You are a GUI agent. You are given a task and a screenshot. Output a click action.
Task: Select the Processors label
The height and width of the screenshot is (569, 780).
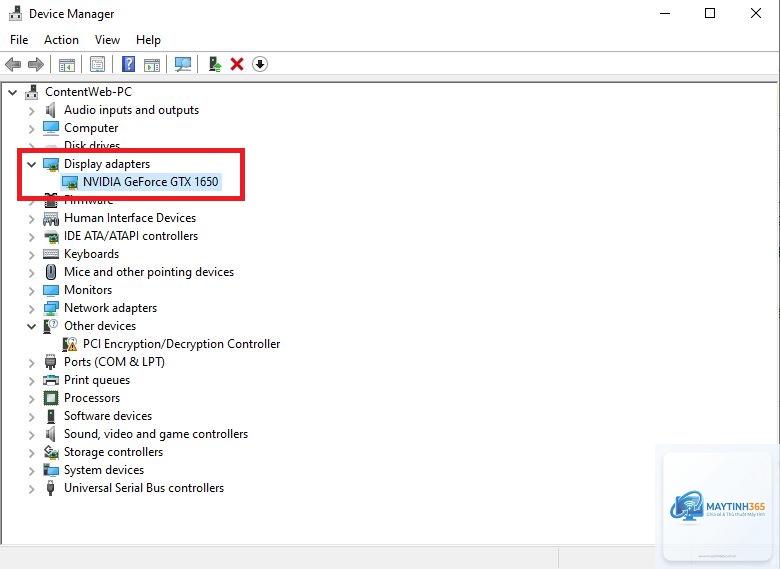coord(92,398)
